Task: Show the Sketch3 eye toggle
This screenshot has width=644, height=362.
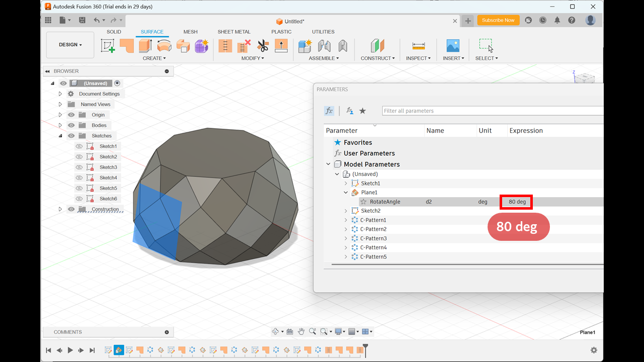Action: (x=79, y=167)
